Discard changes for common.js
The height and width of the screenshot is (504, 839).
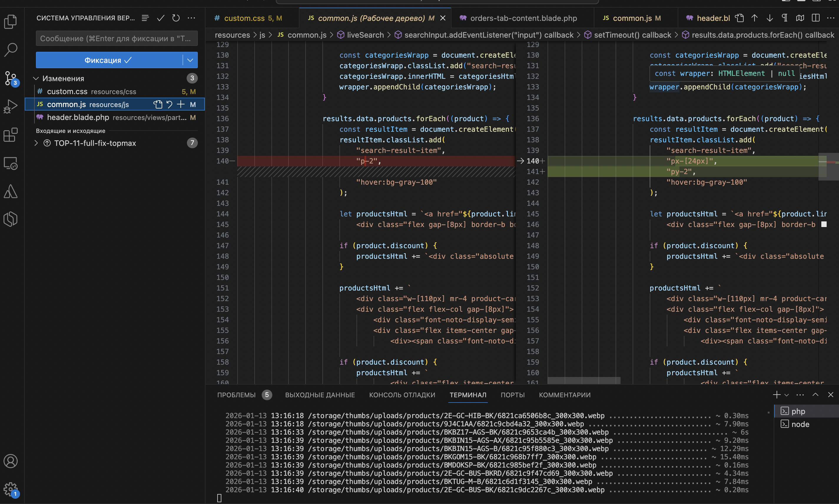pos(169,104)
